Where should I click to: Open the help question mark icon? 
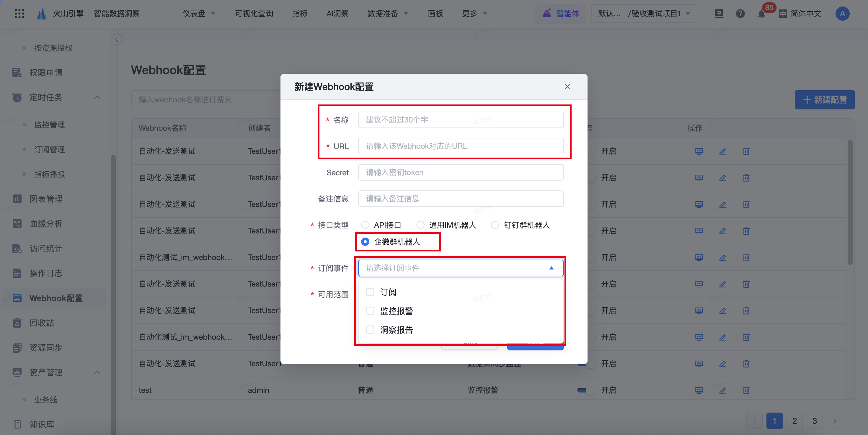pyautogui.click(x=740, y=14)
